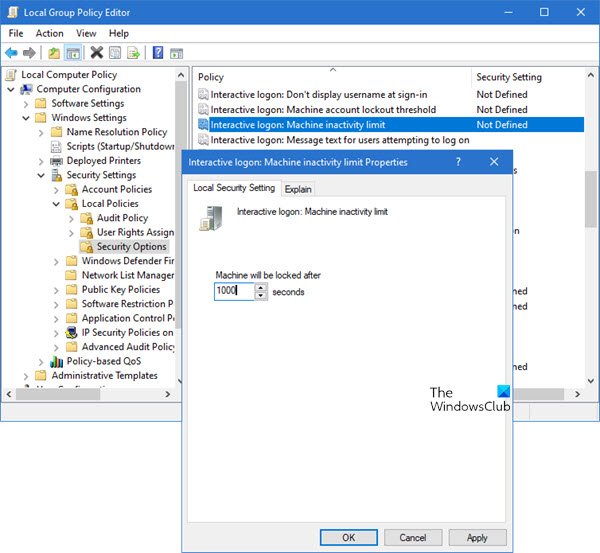Click the blue Help toolbar icon
Viewport: 600px width, 553px height.
tap(158, 53)
